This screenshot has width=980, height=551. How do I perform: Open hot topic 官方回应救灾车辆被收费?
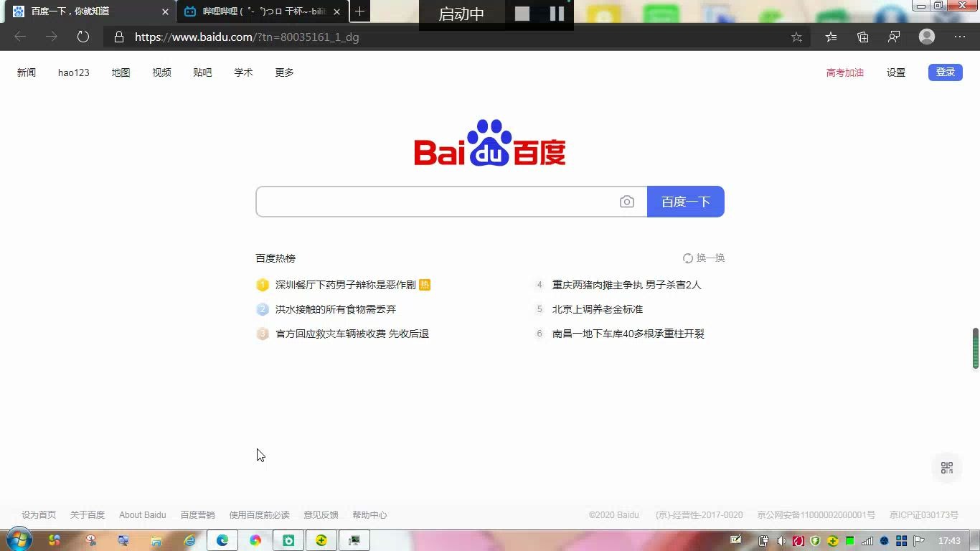(x=352, y=334)
